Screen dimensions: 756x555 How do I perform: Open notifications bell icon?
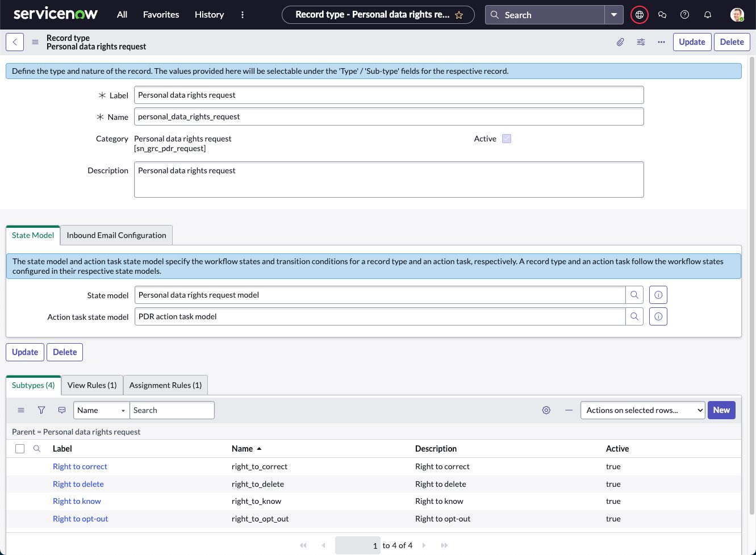point(707,15)
